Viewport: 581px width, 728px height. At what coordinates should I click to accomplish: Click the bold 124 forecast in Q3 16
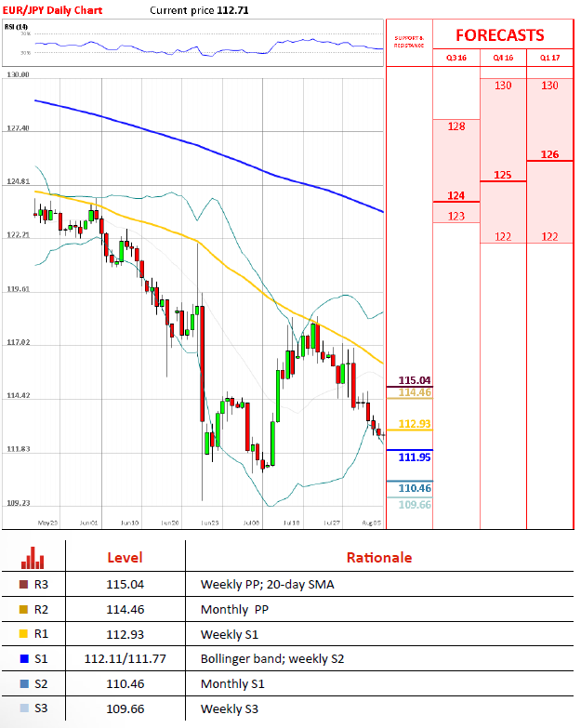click(456, 195)
